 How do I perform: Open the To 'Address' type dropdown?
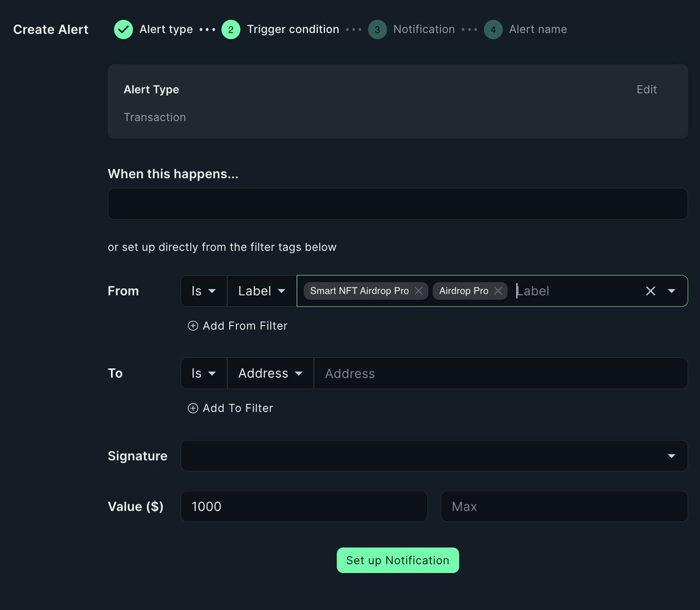(x=269, y=373)
